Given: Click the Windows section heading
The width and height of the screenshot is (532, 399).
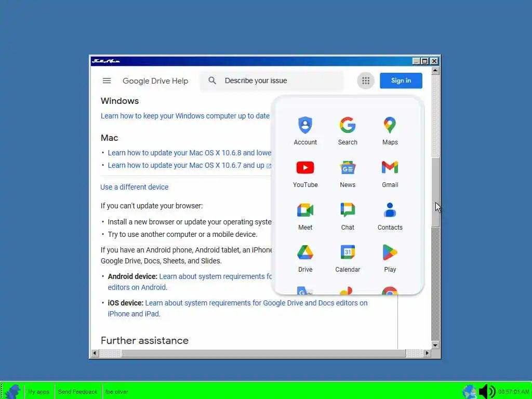Looking at the screenshot, I should [120, 101].
